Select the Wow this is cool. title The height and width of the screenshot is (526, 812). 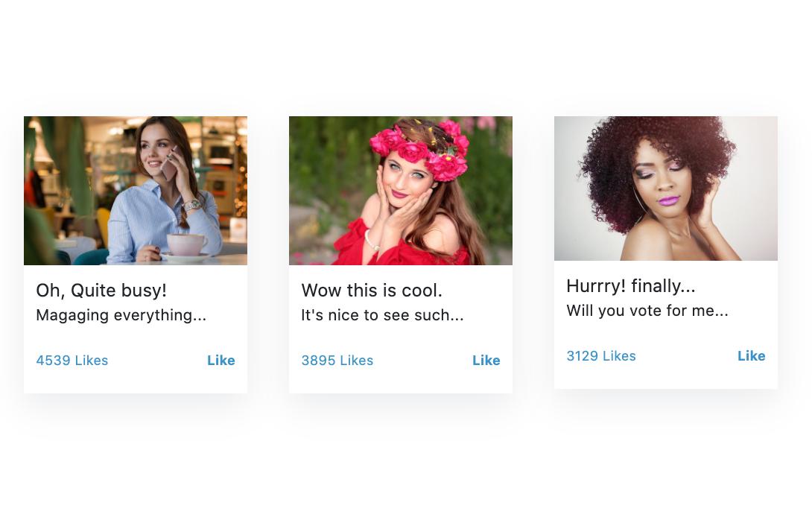tap(372, 291)
